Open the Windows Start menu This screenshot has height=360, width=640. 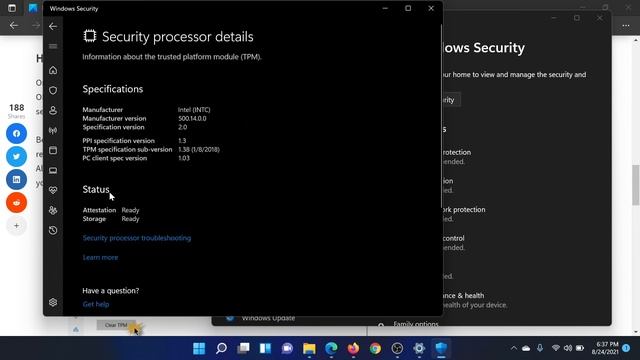pyautogui.click(x=199, y=348)
